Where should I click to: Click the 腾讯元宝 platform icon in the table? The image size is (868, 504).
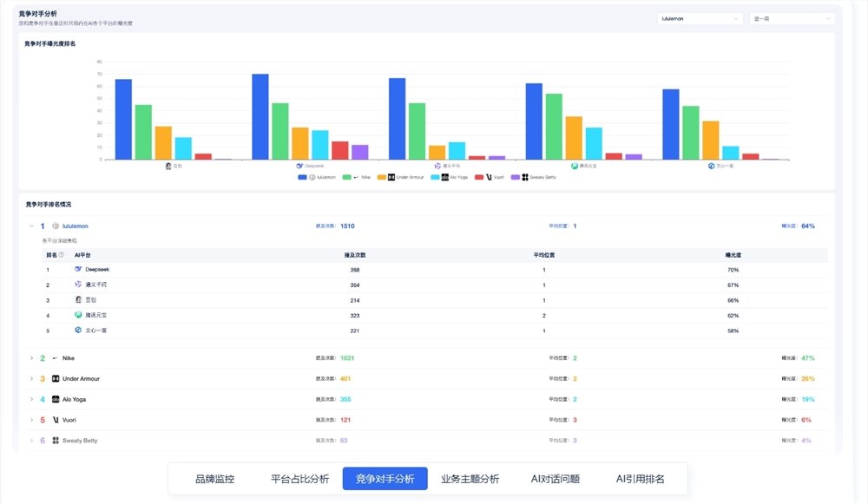coord(77,315)
